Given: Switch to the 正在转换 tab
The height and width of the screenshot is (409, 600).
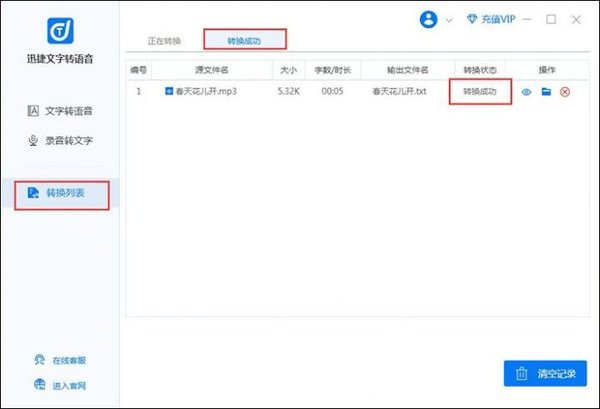Looking at the screenshot, I should click(x=164, y=41).
